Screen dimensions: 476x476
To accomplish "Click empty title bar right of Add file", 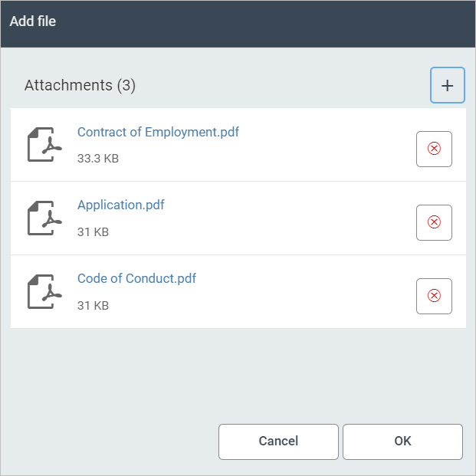I will click(x=268, y=21).
